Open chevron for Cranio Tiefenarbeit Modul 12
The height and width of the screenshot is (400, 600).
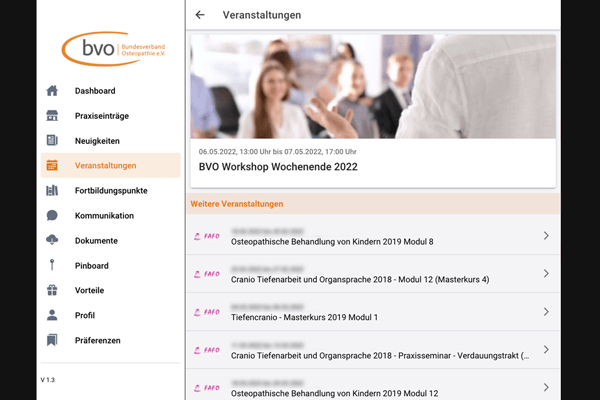[546, 274]
